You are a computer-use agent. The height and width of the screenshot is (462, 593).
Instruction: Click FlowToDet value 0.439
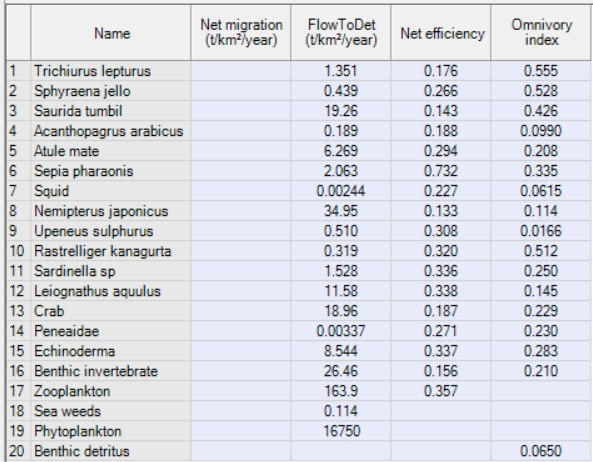pos(341,91)
